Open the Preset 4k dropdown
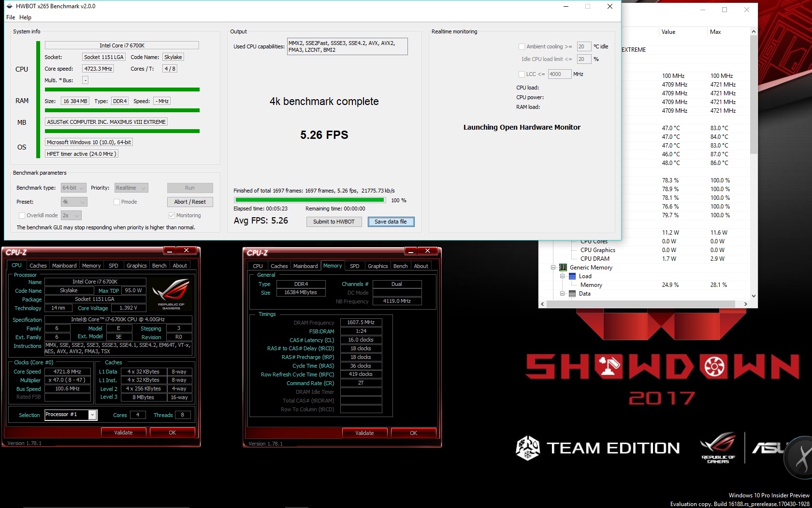This screenshot has height=508, width=812. (x=73, y=202)
